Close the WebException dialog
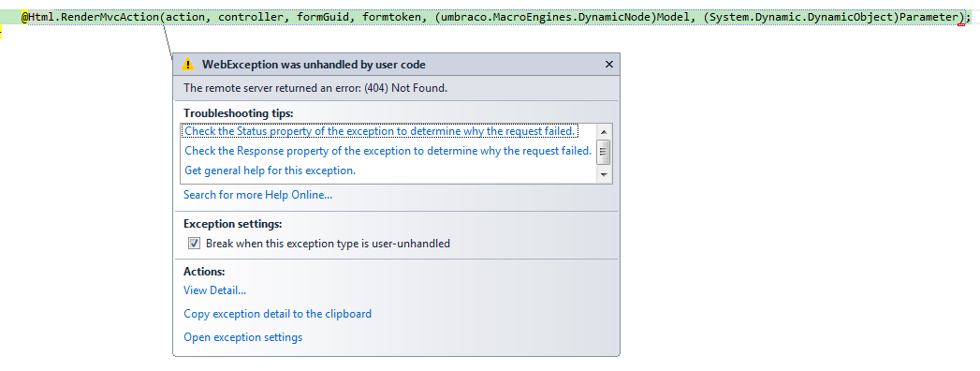This screenshot has width=980, height=371. pos(609,64)
